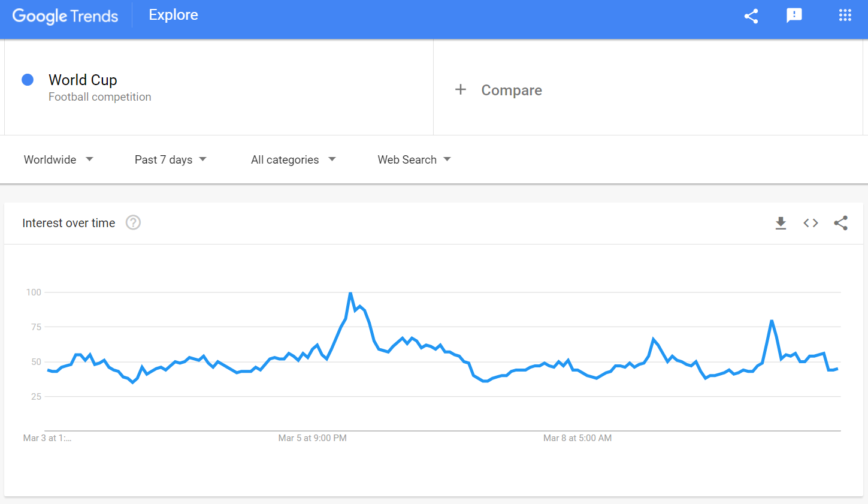Open the Web Search type dropdown
The height and width of the screenshot is (504, 868).
point(414,159)
